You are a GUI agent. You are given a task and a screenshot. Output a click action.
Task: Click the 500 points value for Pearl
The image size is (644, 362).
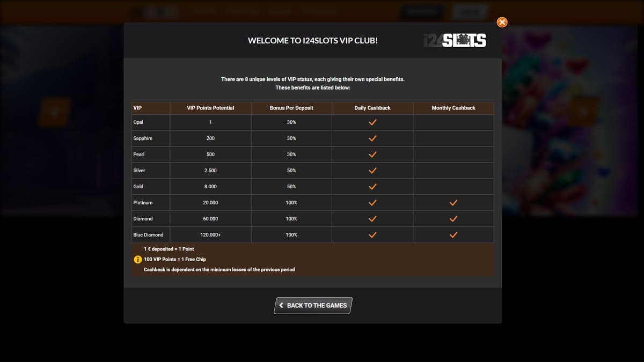210,154
